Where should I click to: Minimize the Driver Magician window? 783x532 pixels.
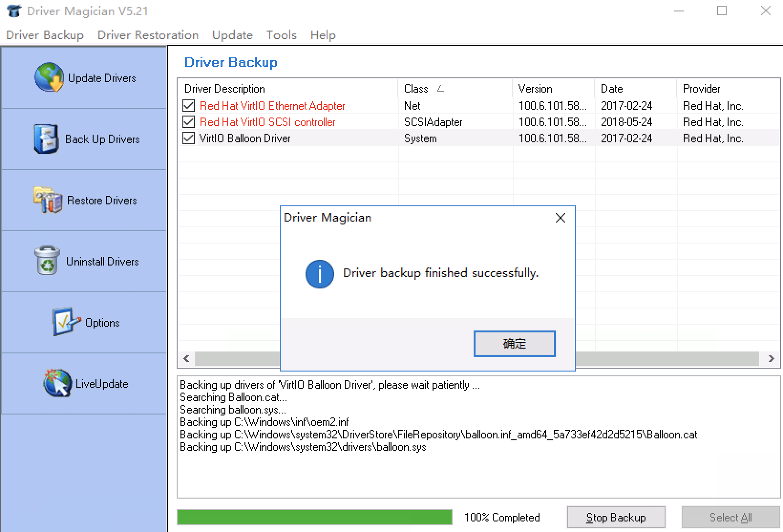coord(678,11)
